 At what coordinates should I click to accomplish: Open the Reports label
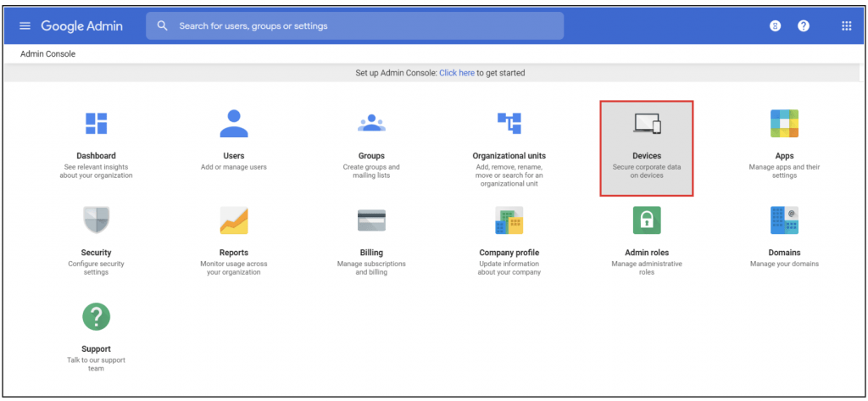234,253
